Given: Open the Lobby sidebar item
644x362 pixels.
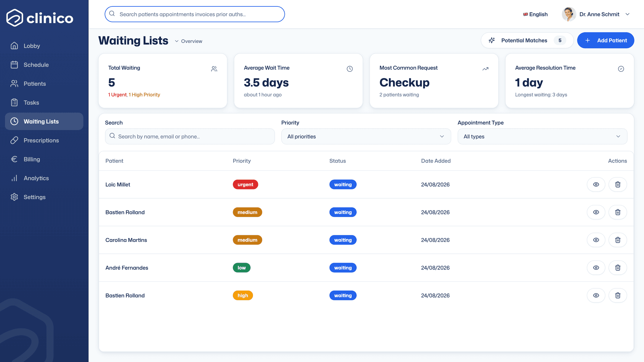Looking at the screenshot, I should pos(44,46).
